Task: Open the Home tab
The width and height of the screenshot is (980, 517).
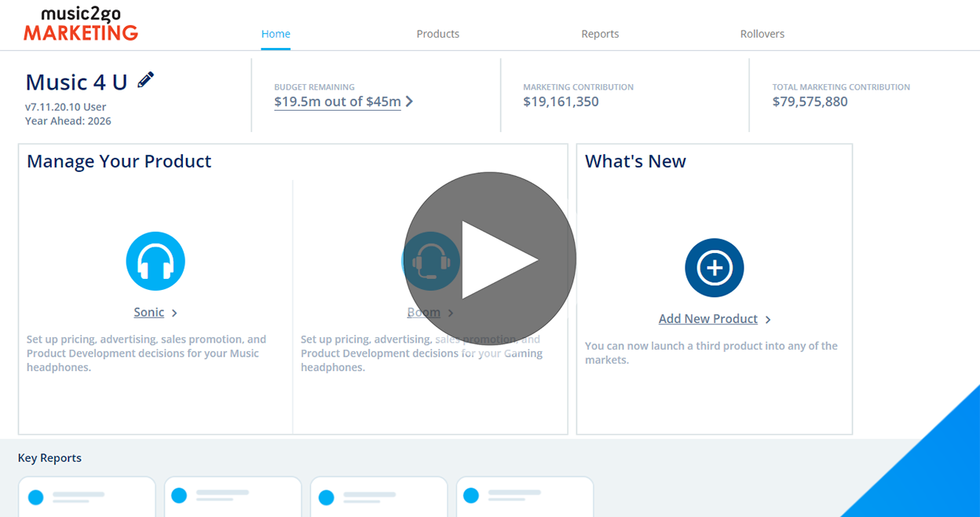Action: (276, 34)
